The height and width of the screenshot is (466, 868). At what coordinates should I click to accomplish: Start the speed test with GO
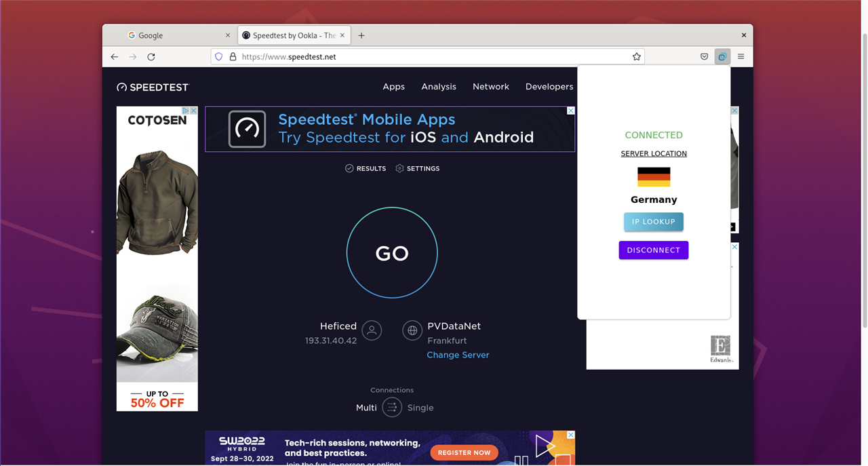(392, 253)
